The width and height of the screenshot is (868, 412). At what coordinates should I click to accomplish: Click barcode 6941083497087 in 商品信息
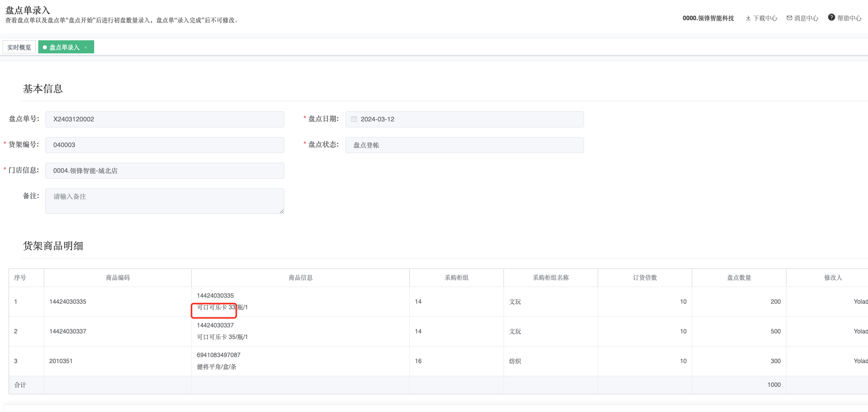point(219,355)
